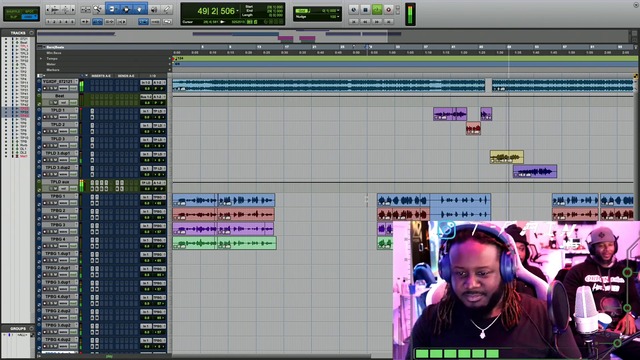Click the Stop transport button
The height and width of the screenshot is (360, 640).
[365, 9]
